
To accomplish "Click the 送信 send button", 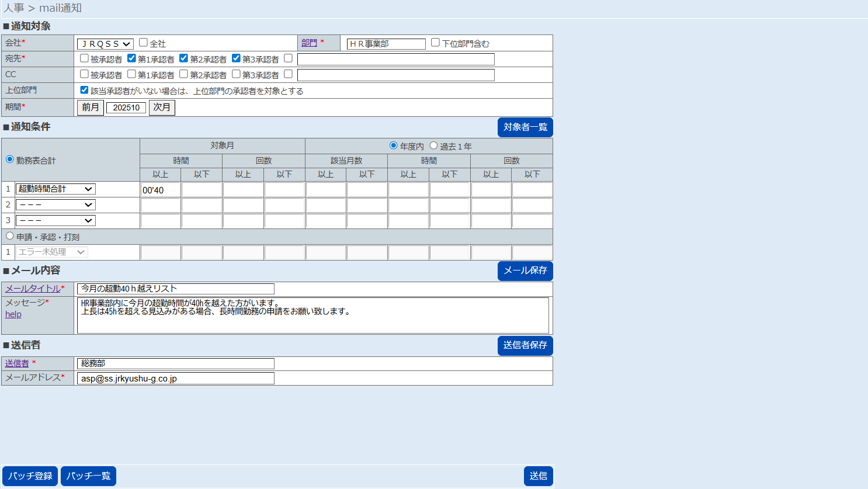I will click(538, 476).
